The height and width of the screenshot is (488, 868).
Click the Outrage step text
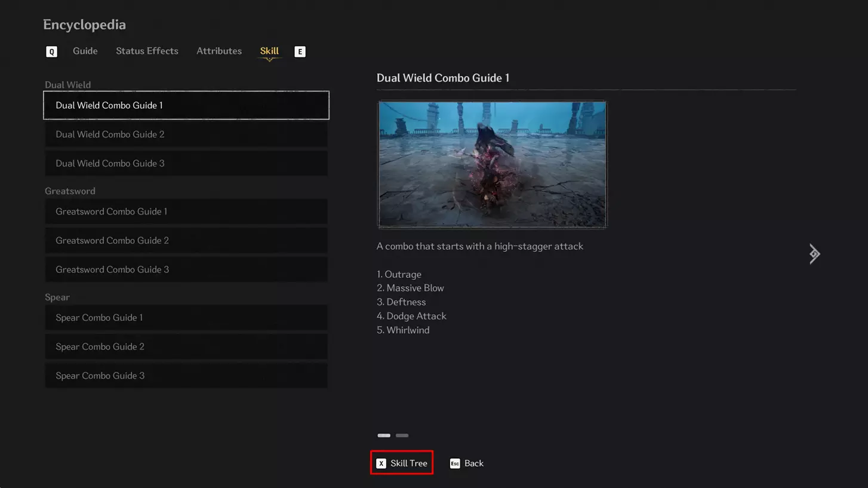point(399,274)
